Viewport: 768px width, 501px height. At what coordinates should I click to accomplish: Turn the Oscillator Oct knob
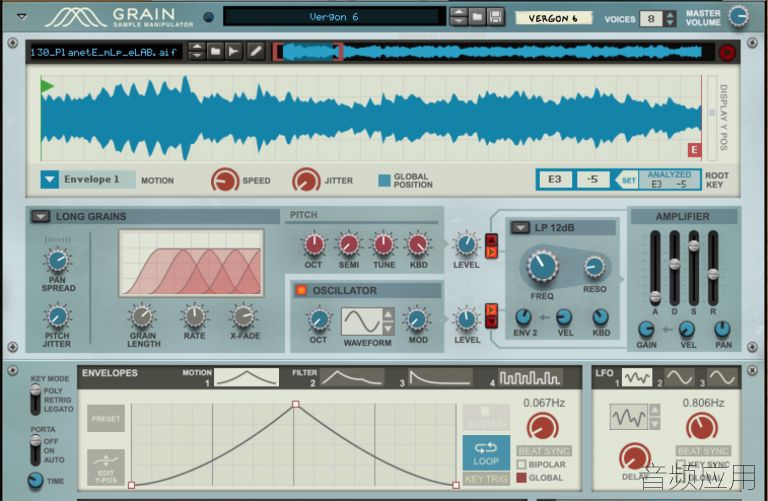pyautogui.click(x=319, y=320)
